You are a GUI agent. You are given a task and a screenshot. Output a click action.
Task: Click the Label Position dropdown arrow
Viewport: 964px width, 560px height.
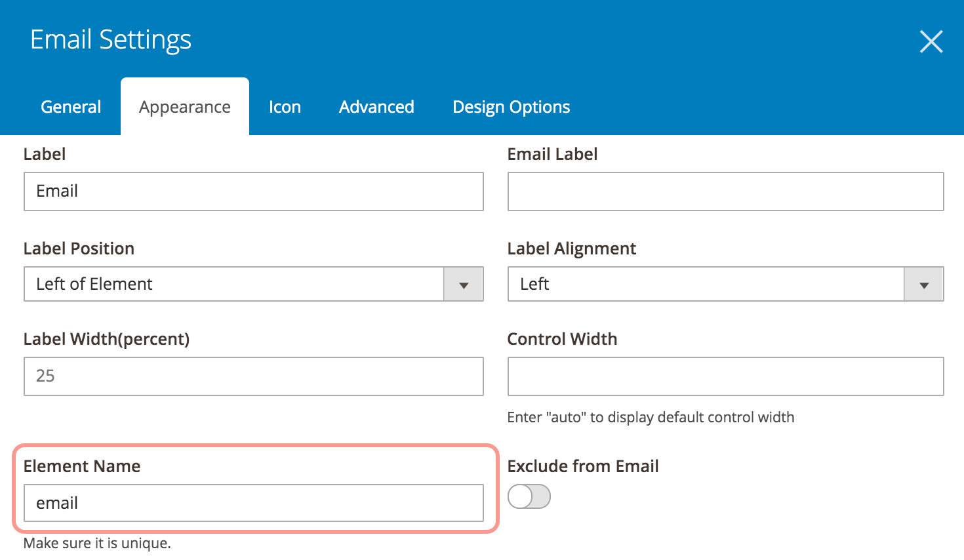click(464, 285)
